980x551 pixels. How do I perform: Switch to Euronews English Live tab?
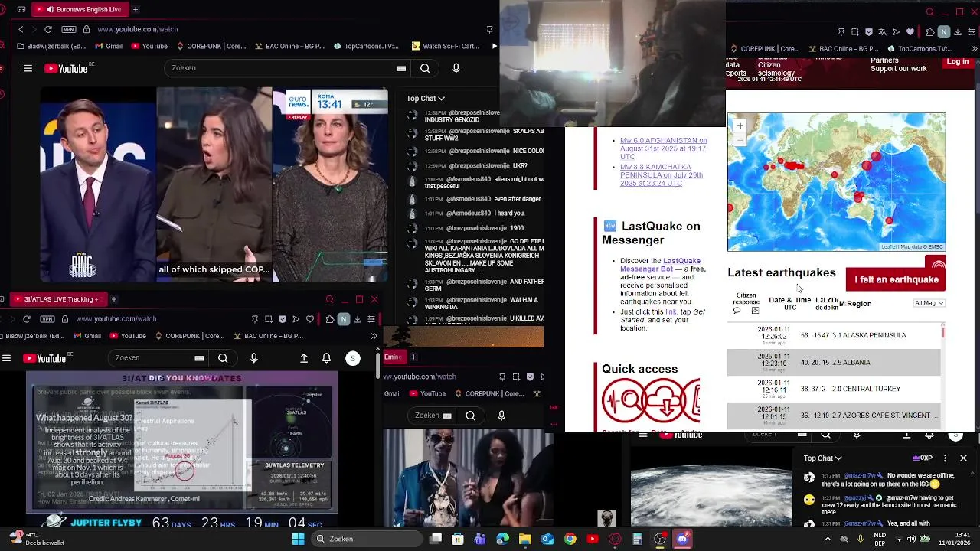click(79, 9)
